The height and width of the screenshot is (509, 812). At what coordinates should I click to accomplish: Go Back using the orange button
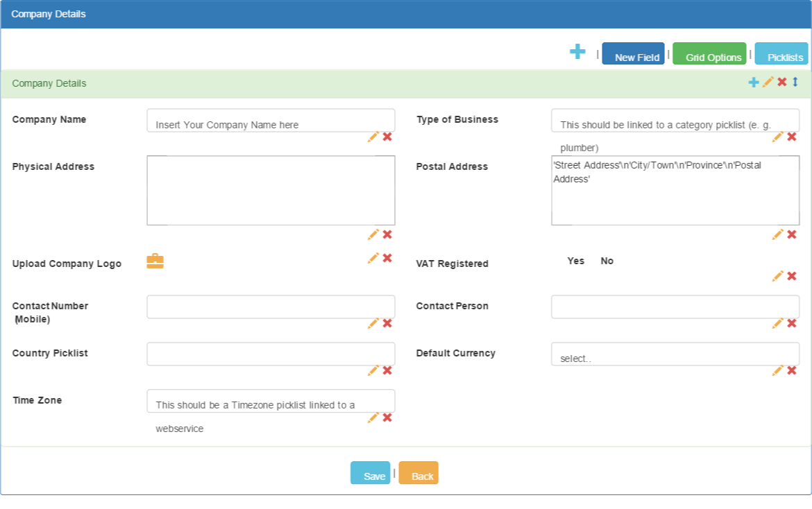click(418, 473)
